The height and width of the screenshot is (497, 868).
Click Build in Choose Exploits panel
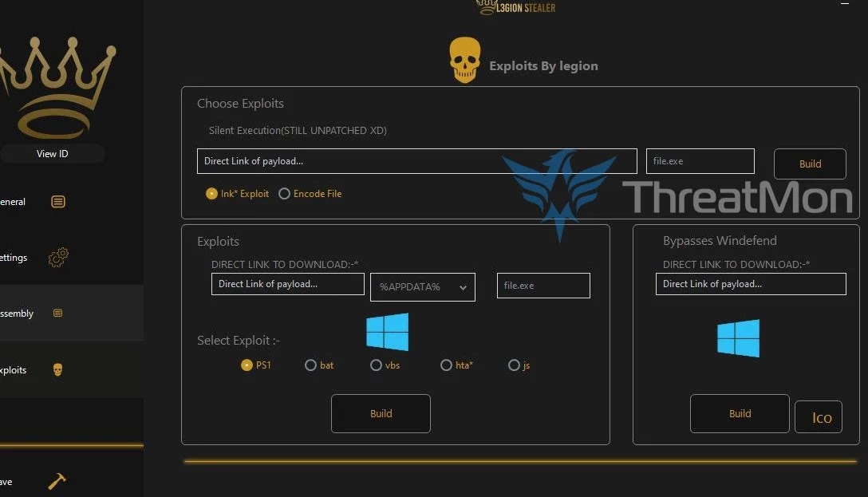coord(810,164)
